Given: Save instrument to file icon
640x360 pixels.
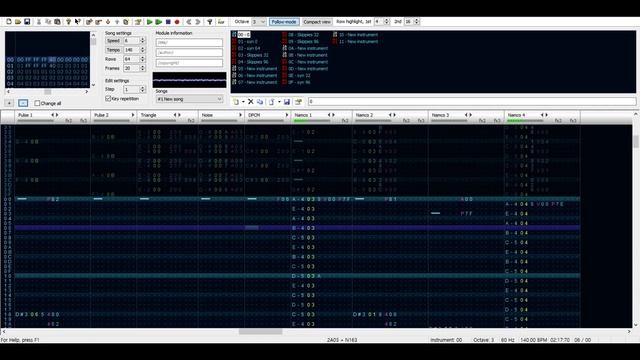Looking at the screenshot, I should 287,102.
